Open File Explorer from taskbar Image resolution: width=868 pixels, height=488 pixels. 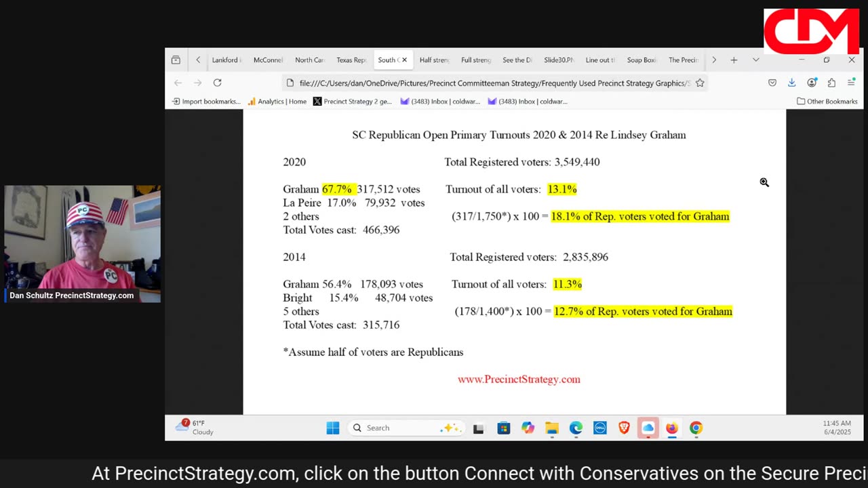click(552, 428)
